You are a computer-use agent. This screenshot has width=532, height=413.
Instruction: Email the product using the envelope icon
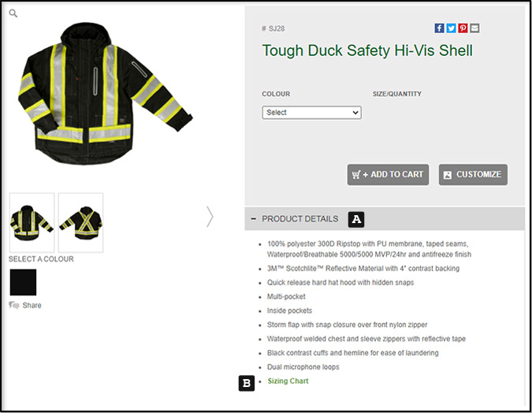(474, 28)
